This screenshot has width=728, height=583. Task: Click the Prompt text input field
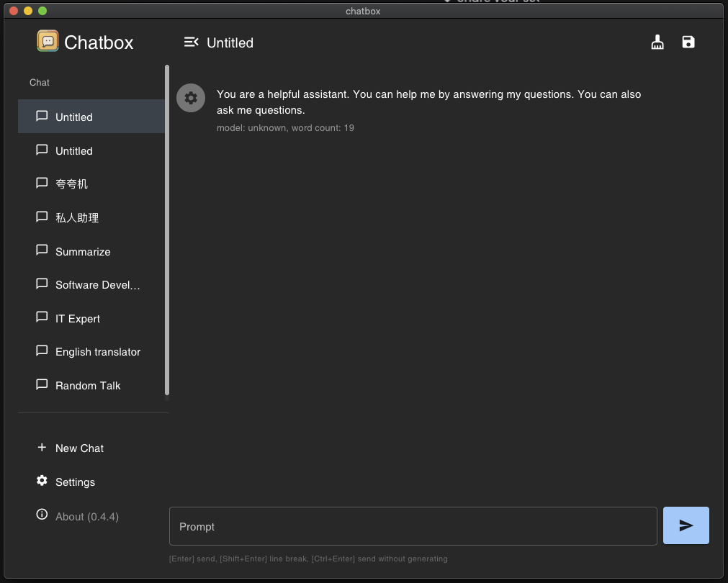413,526
